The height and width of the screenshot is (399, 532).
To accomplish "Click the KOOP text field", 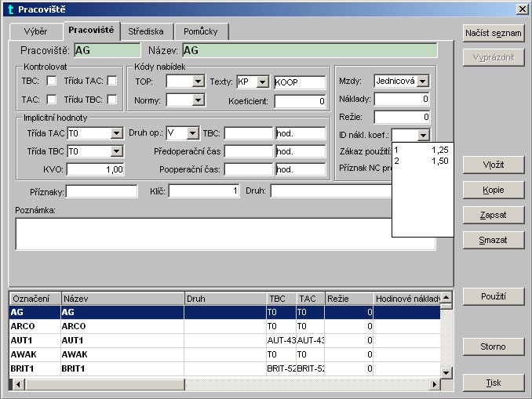I will pos(300,82).
